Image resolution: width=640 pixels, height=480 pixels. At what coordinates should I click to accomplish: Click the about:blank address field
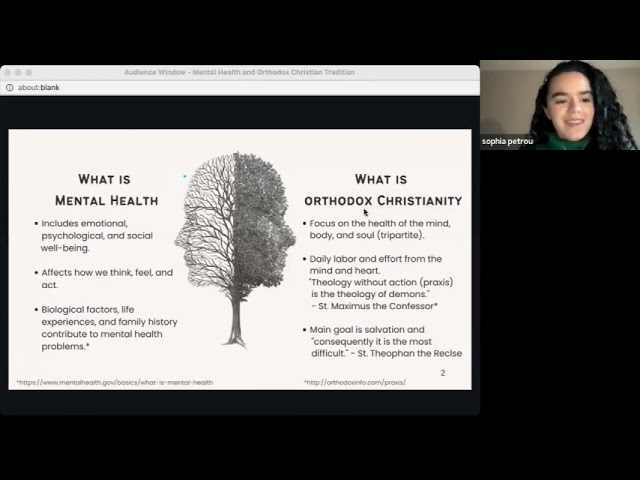coord(240,88)
